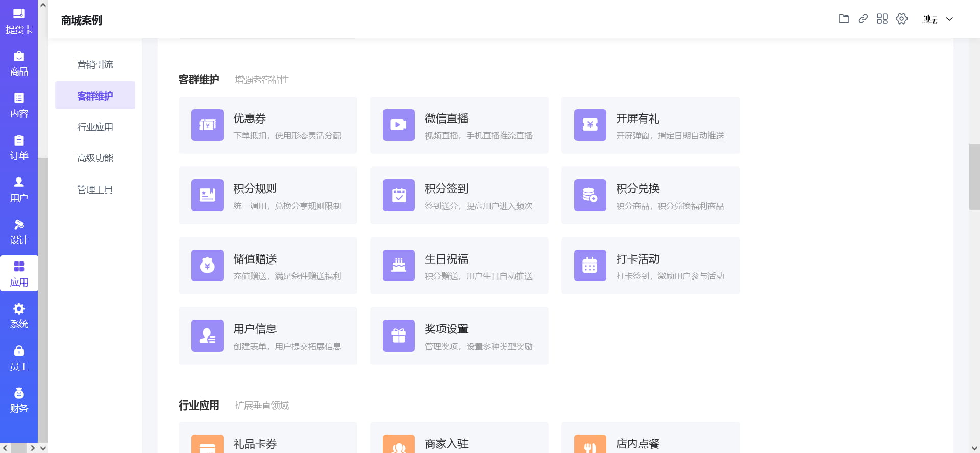Select 用户 in the left sidebar
The width and height of the screenshot is (980, 453).
click(x=19, y=190)
